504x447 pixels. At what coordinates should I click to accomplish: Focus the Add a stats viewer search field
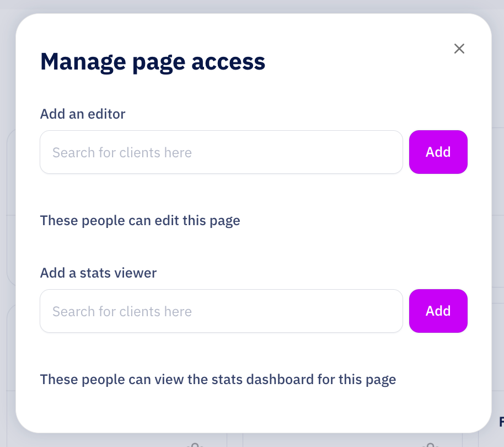click(221, 311)
